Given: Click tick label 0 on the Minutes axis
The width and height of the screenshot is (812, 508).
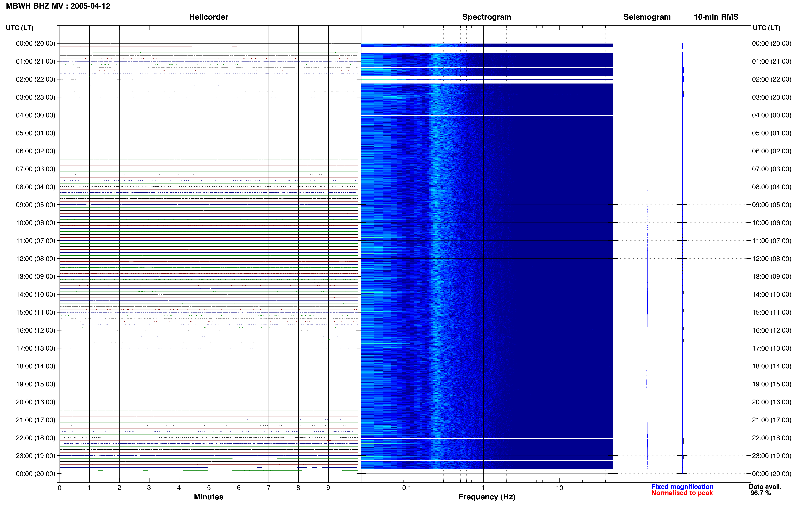Looking at the screenshot, I should pos(59,488).
